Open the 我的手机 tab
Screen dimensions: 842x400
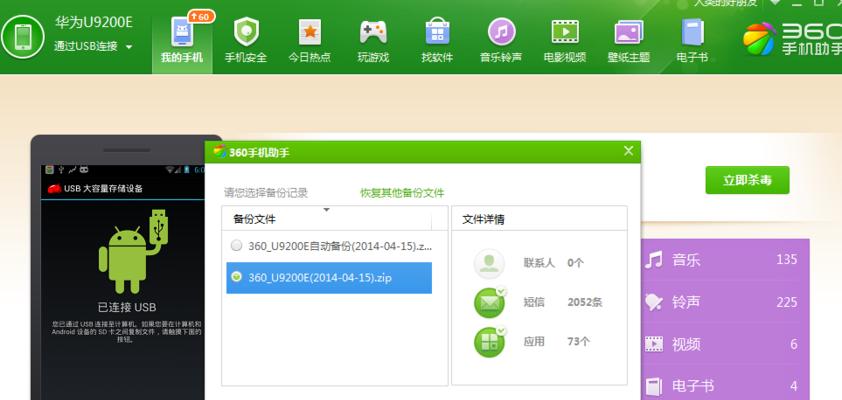click(x=182, y=40)
